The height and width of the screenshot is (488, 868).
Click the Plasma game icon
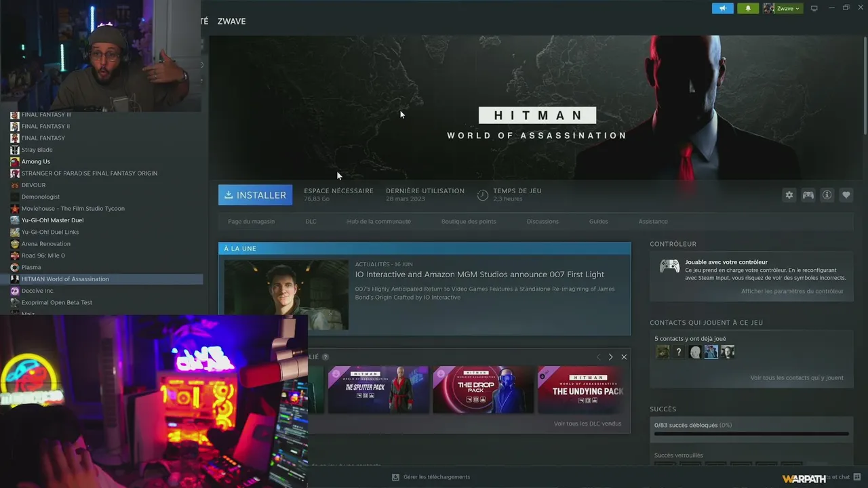(x=15, y=267)
